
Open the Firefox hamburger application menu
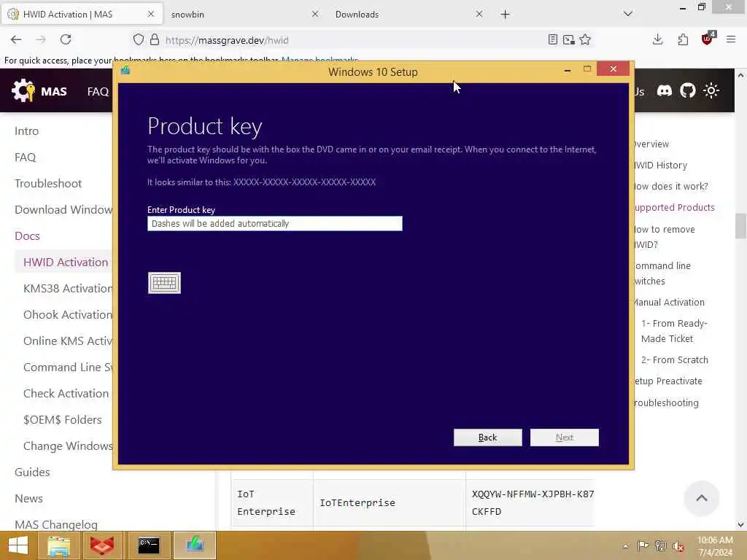(731, 39)
